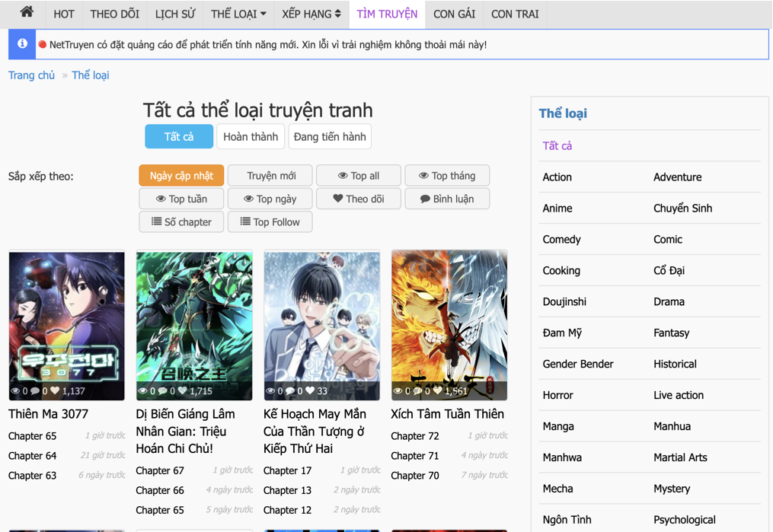Select the Tất cả status filter button
This screenshot has height=532, width=773.
pyautogui.click(x=179, y=136)
